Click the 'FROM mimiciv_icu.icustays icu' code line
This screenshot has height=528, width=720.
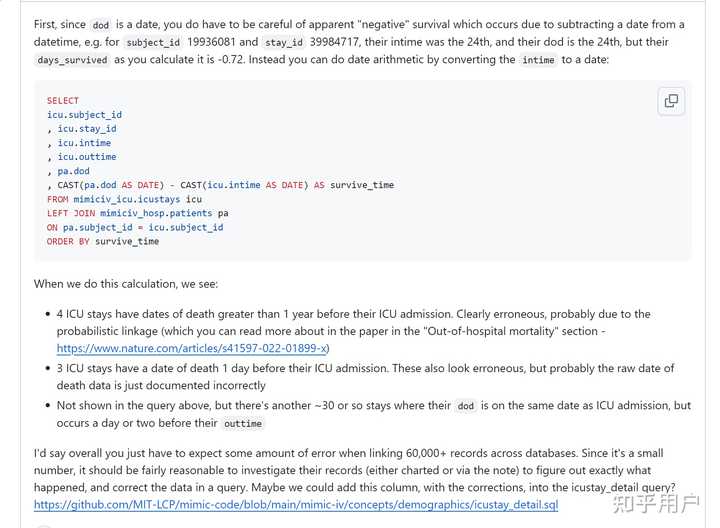point(124,199)
